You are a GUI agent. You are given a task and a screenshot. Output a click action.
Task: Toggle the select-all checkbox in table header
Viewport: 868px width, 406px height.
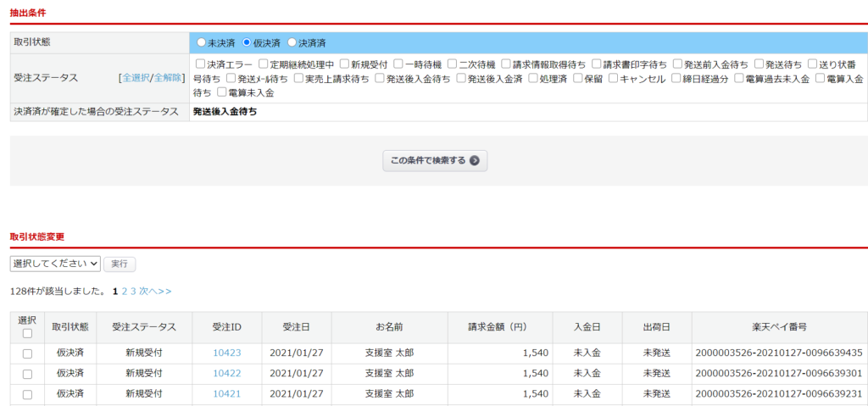point(27,333)
